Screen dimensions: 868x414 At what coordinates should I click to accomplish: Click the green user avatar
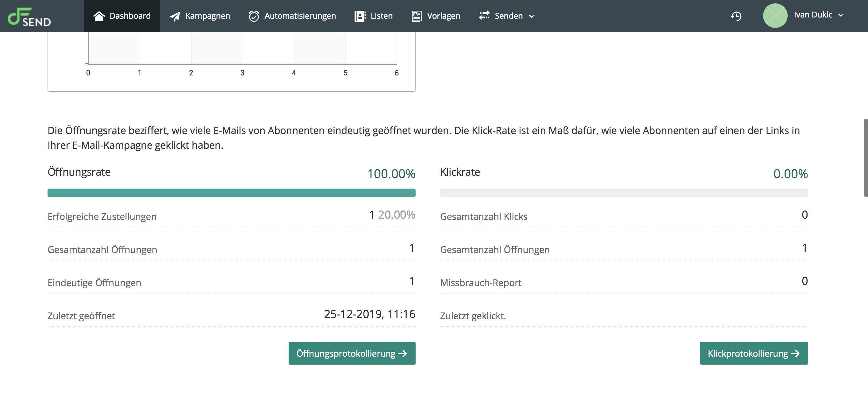tap(775, 16)
